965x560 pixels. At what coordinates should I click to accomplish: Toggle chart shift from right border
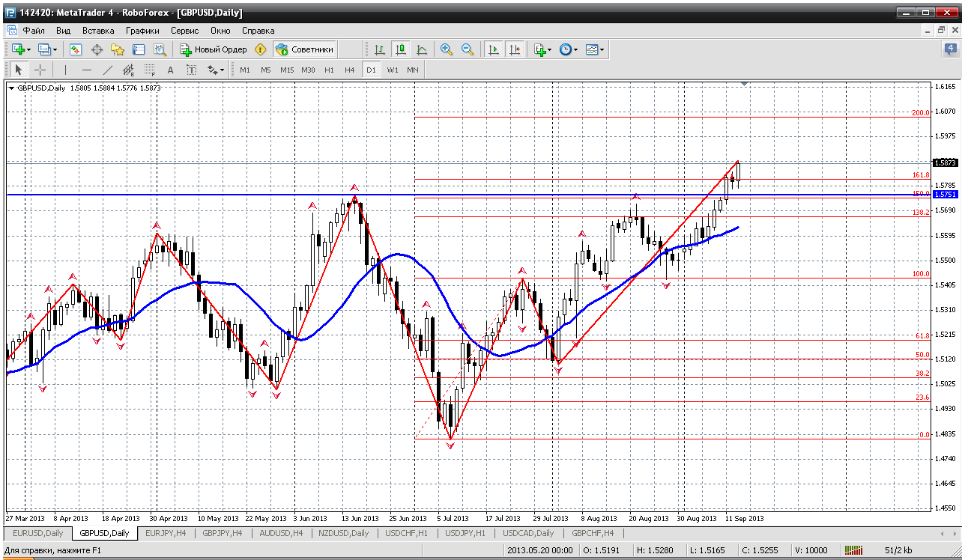(x=514, y=49)
